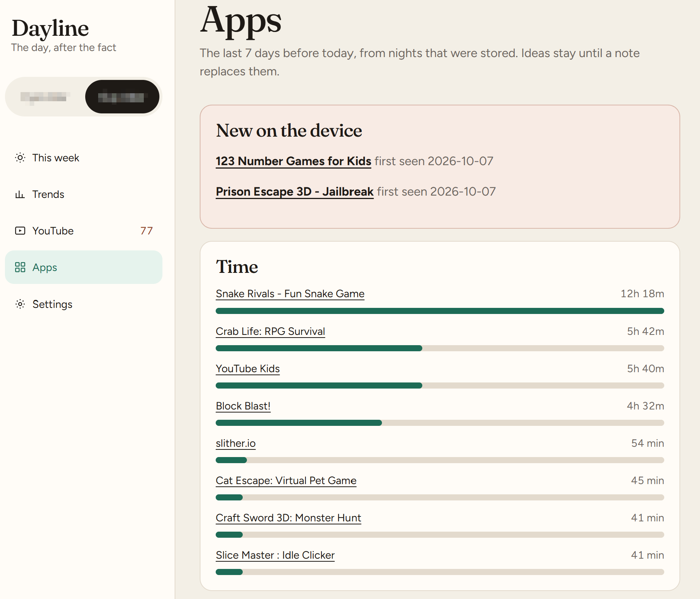
Task: Open 123 Number Games for Kids link
Action: tap(293, 161)
